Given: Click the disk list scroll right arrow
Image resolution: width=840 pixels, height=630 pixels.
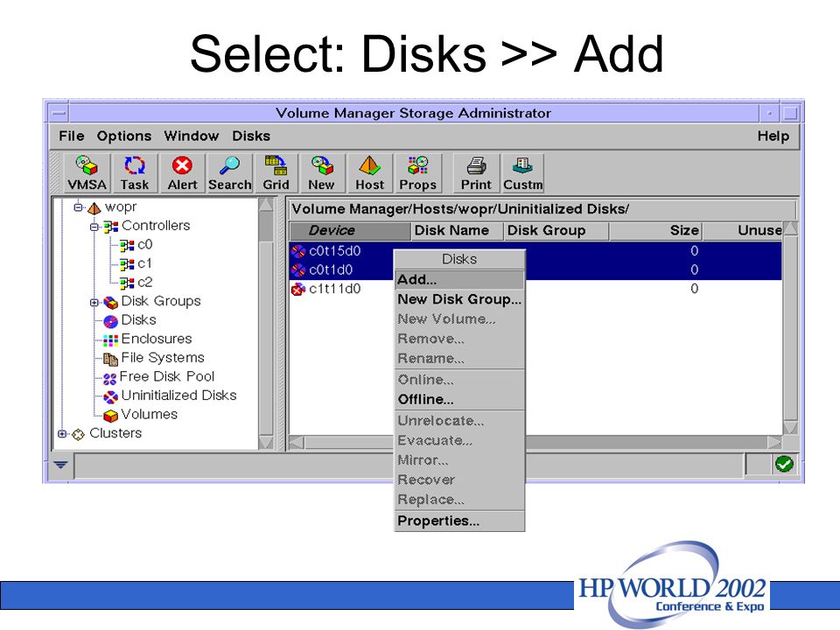Looking at the screenshot, I should click(774, 443).
